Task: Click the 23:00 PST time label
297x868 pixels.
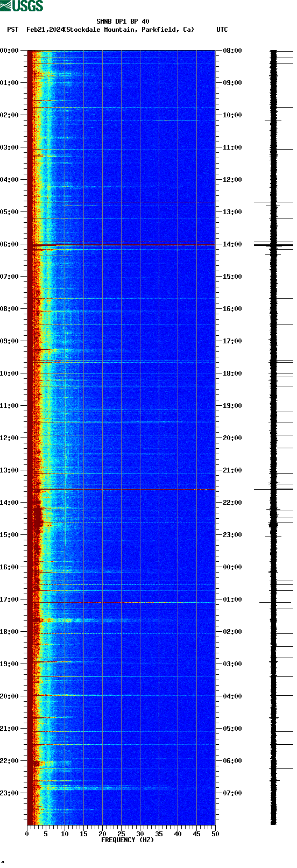Action: tap(10, 793)
